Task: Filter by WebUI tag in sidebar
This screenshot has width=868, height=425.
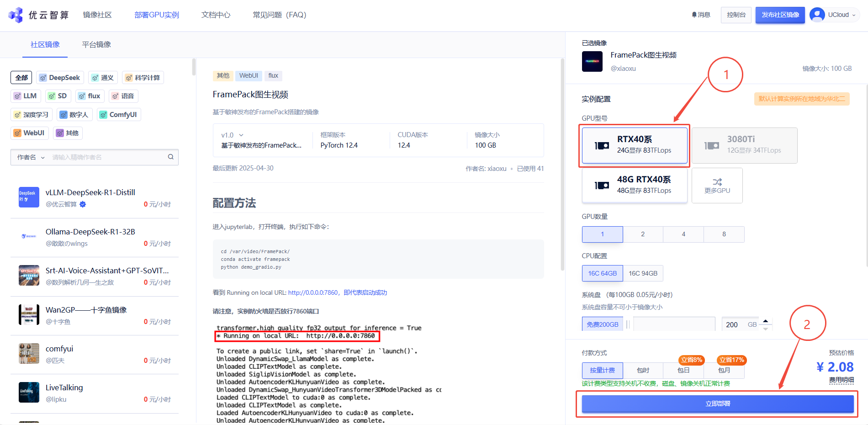Action: tap(30, 133)
